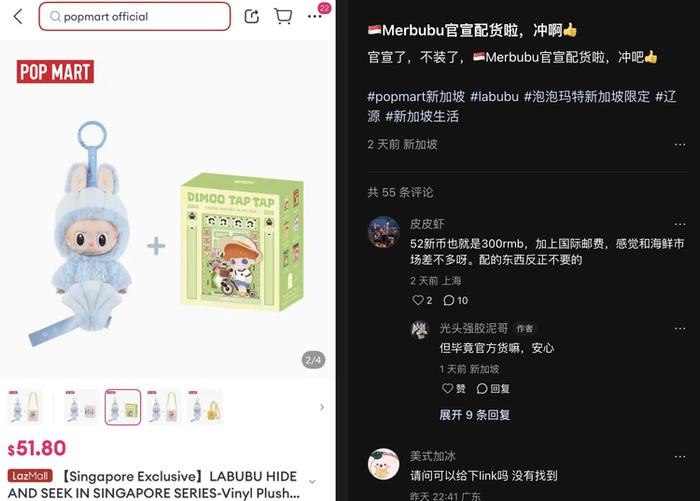Open the shopping cart icon
The width and height of the screenshot is (700, 501).
point(283,17)
